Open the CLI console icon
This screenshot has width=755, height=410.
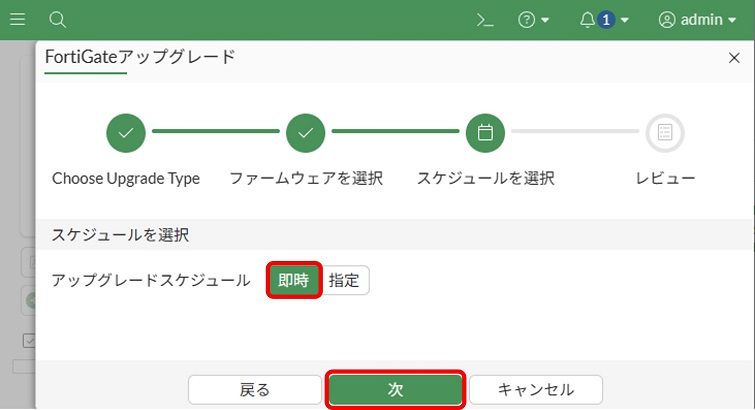click(x=485, y=19)
